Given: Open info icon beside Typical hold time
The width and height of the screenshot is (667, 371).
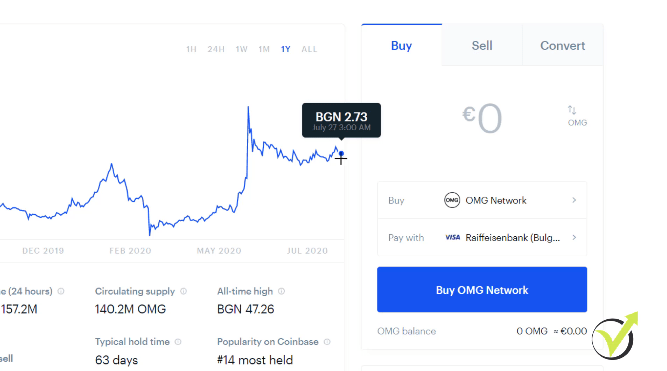Looking at the screenshot, I should pos(178,342).
